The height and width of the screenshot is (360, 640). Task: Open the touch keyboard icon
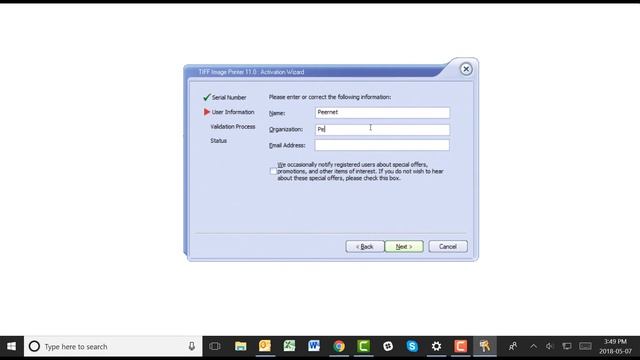pyautogui.click(x=585, y=347)
